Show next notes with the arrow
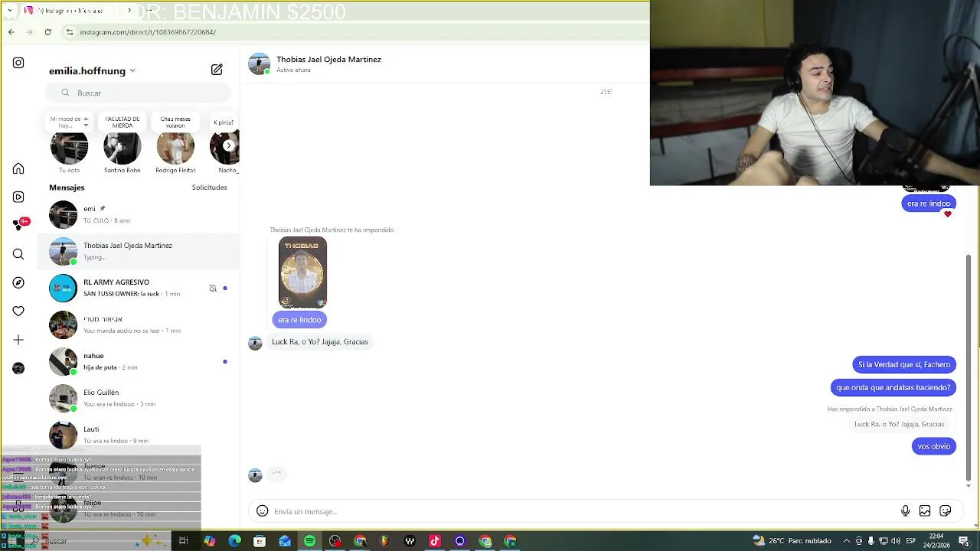 tap(228, 145)
